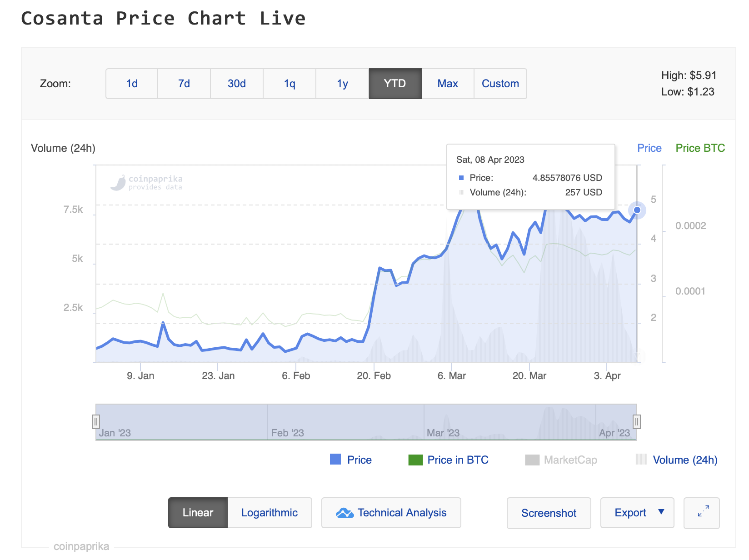
Task: Select the Linear scale button
Action: click(198, 513)
